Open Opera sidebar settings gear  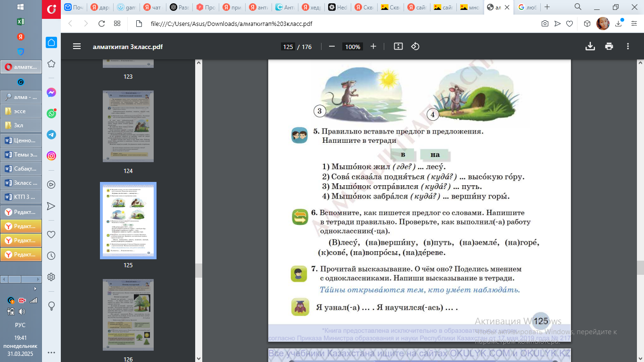(51, 277)
